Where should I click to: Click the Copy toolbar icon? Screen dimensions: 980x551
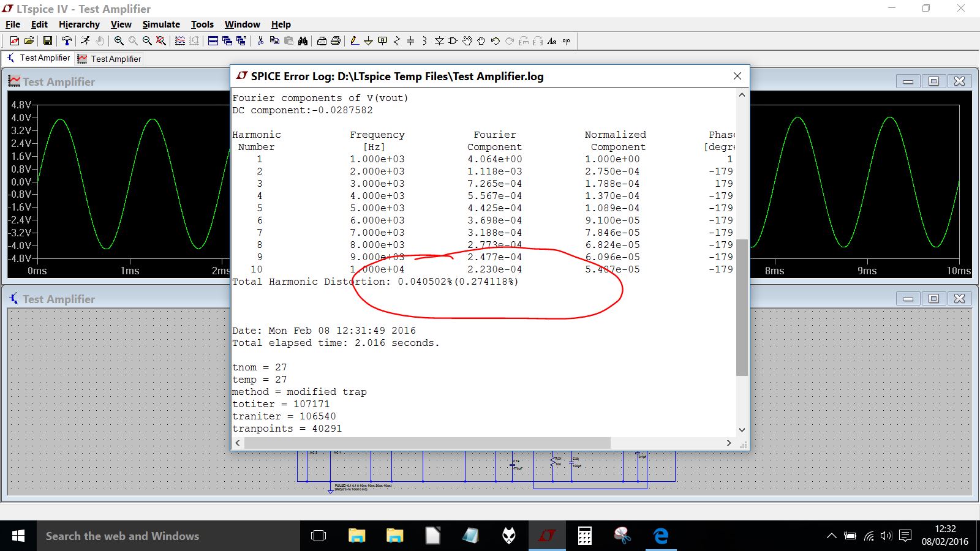274,41
